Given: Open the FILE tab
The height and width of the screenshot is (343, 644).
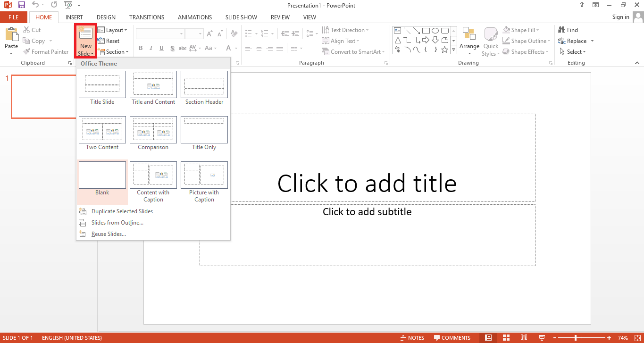Looking at the screenshot, I should [13, 17].
